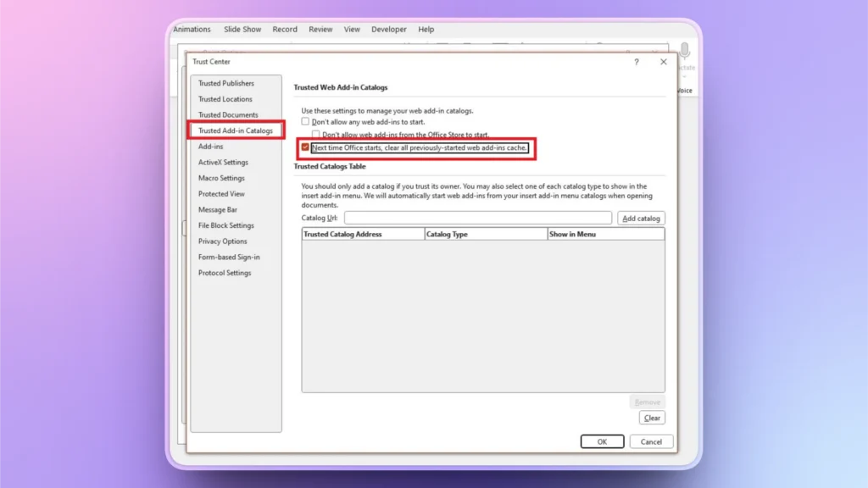This screenshot has height=488, width=868.
Task: Open the Privacy Options page
Action: pos(224,241)
